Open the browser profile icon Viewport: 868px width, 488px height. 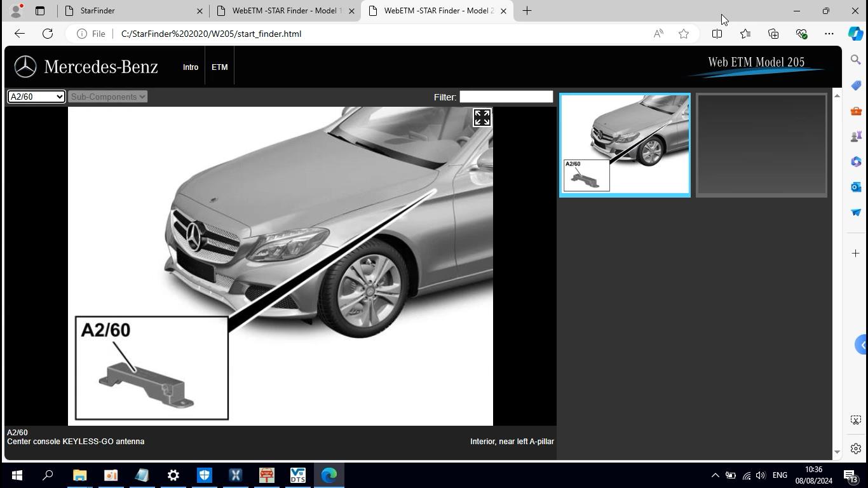click(x=16, y=11)
